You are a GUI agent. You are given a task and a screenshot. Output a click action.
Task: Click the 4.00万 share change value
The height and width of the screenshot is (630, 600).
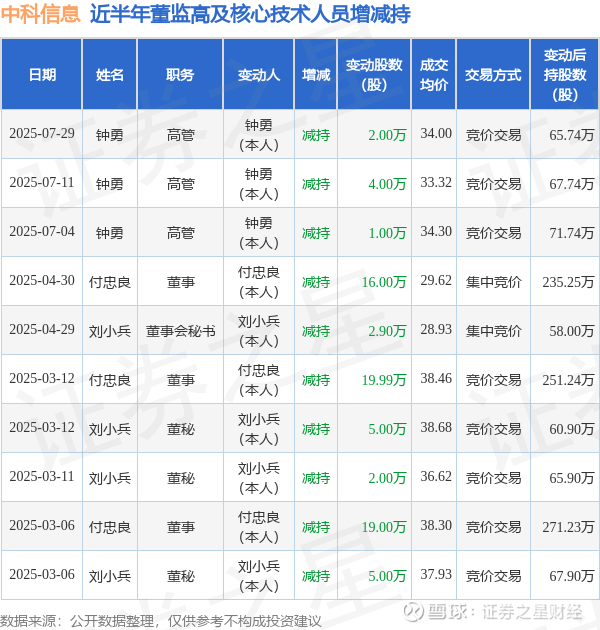point(387,184)
